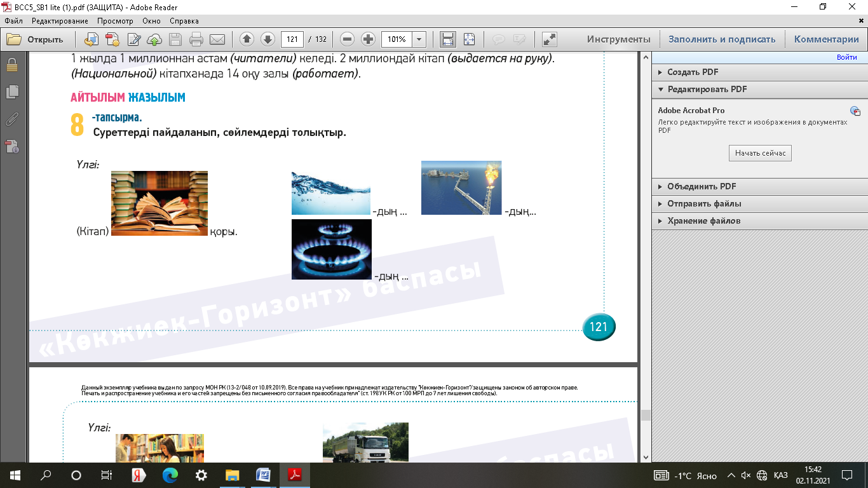Open Windows taskbar search
868x488 pixels.
pyautogui.click(x=46, y=475)
